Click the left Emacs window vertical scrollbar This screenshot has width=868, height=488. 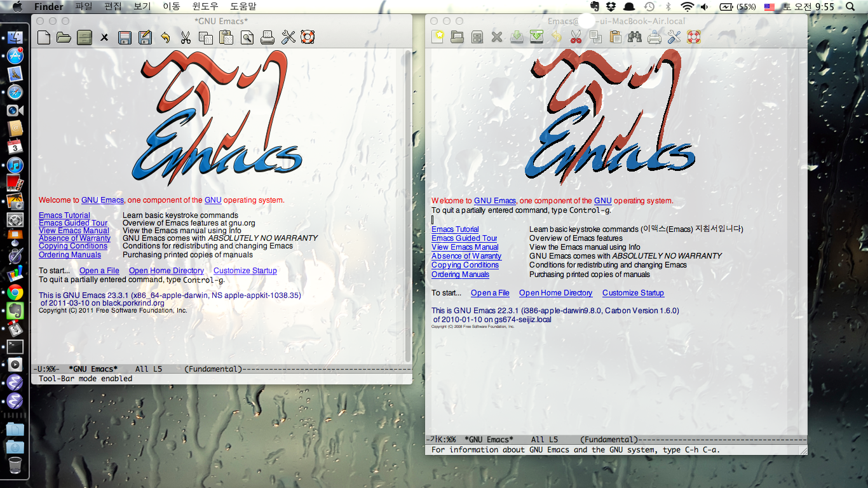click(x=408, y=207)
